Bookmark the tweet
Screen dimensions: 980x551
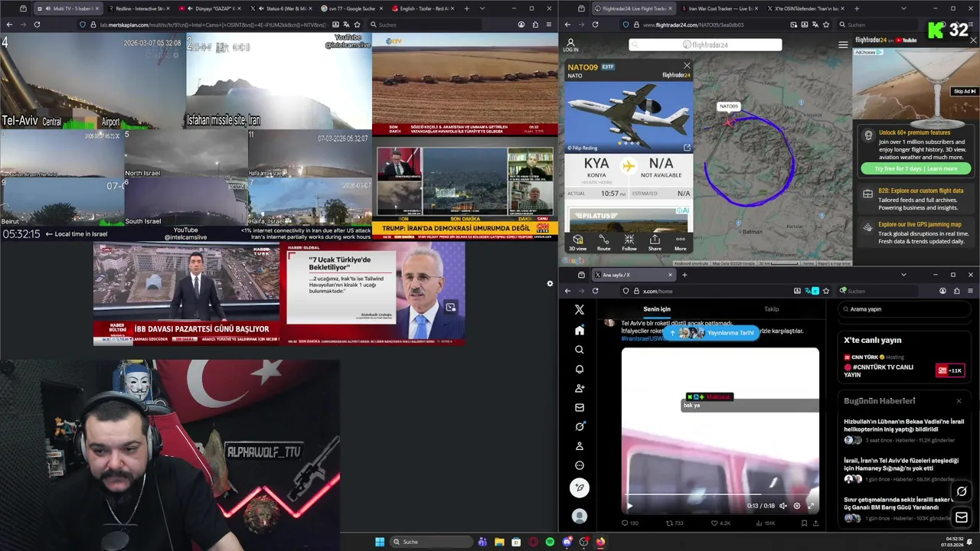[x=804, y=523]
